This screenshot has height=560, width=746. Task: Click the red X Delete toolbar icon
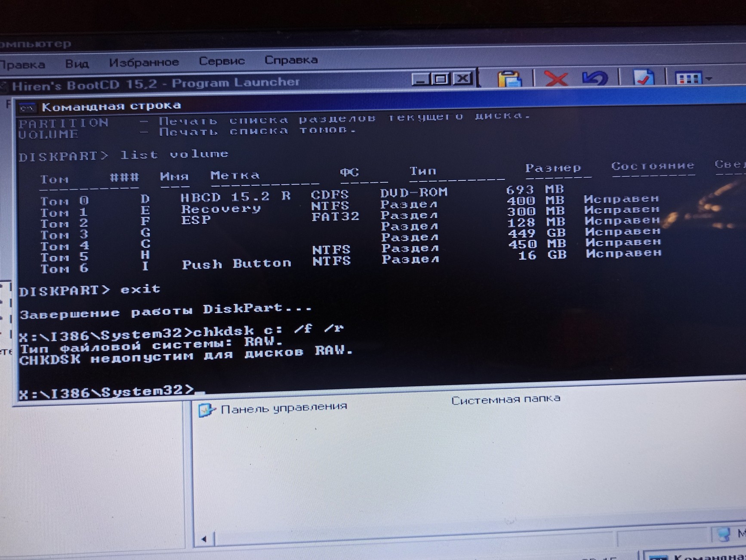click(x=555, y=79)
